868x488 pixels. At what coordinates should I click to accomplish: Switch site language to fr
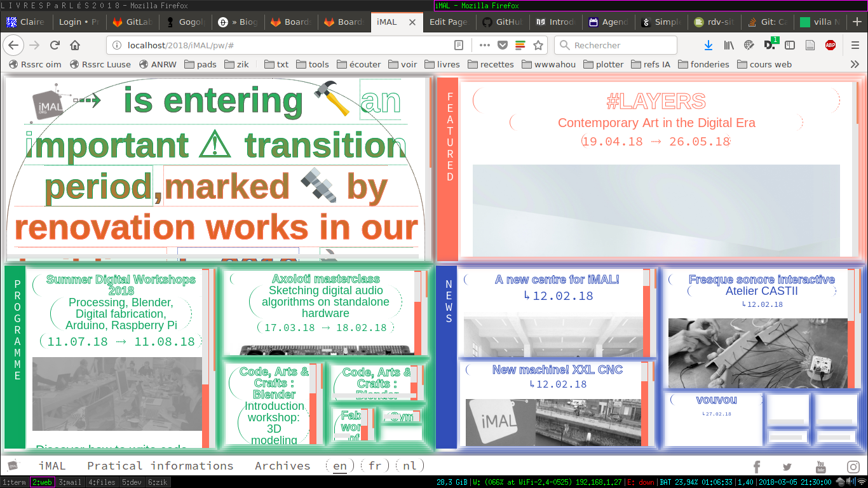coord(375,466)
